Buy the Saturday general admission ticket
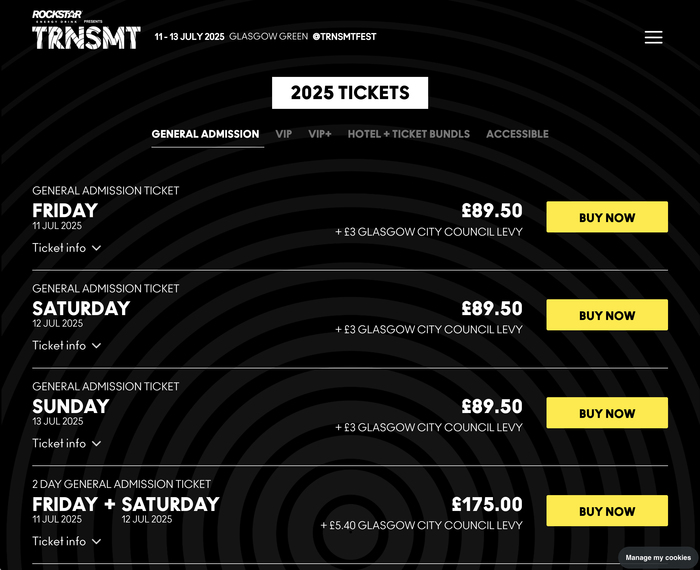Viewport: 700px width, 570px height. pos(606,315)
